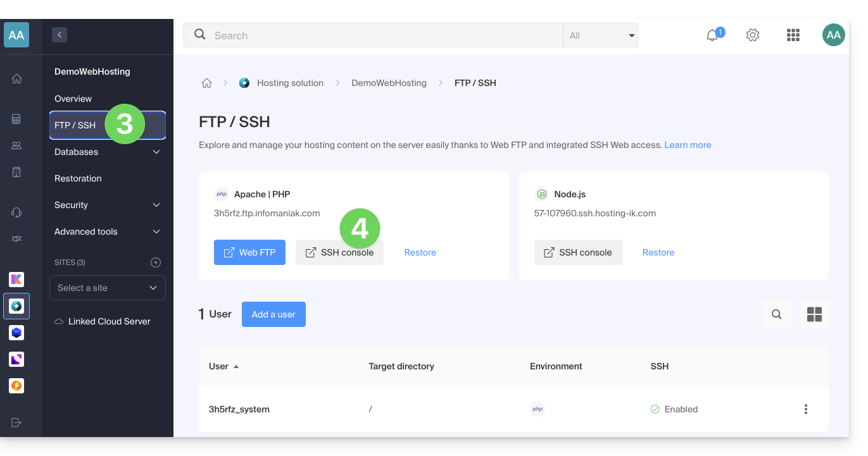Click the Add a user button
The height and width of the screenshot is (456, 868).
click(x=274, y=314)
